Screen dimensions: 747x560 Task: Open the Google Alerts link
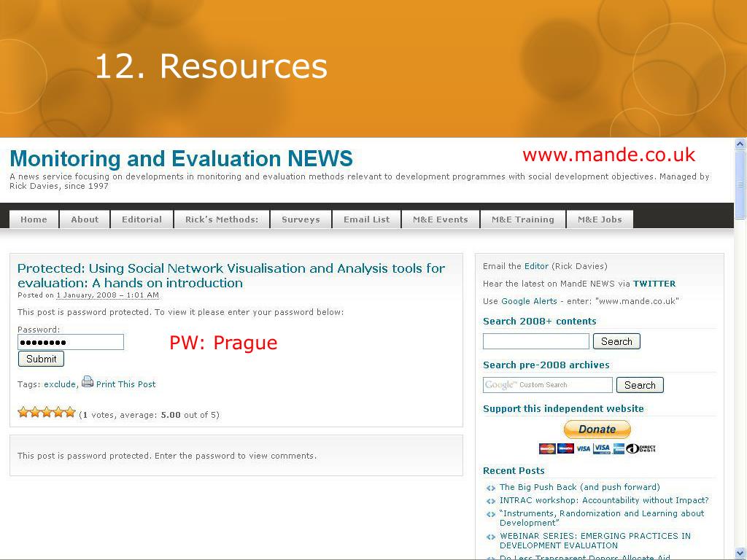(529, 301)
